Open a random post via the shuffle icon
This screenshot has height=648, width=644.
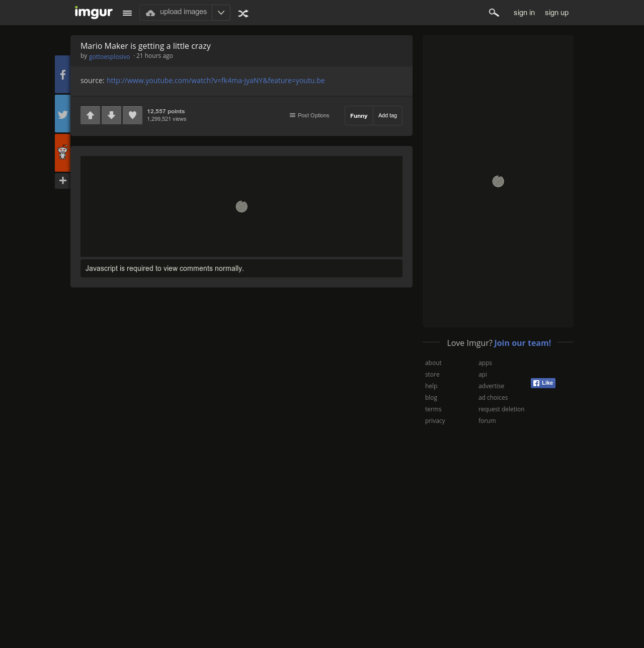click(244, 13)
